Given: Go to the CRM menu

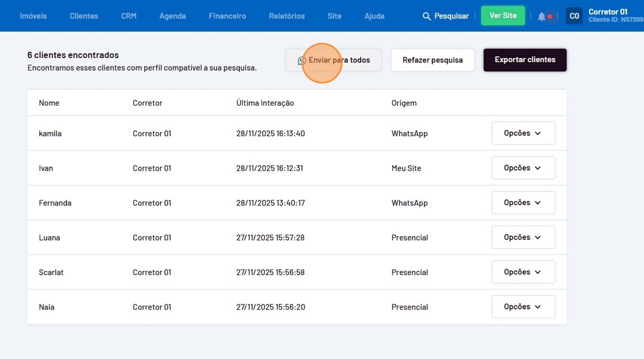Looking at the screenshot, I should pyautogui.click(x=129, y=16).
